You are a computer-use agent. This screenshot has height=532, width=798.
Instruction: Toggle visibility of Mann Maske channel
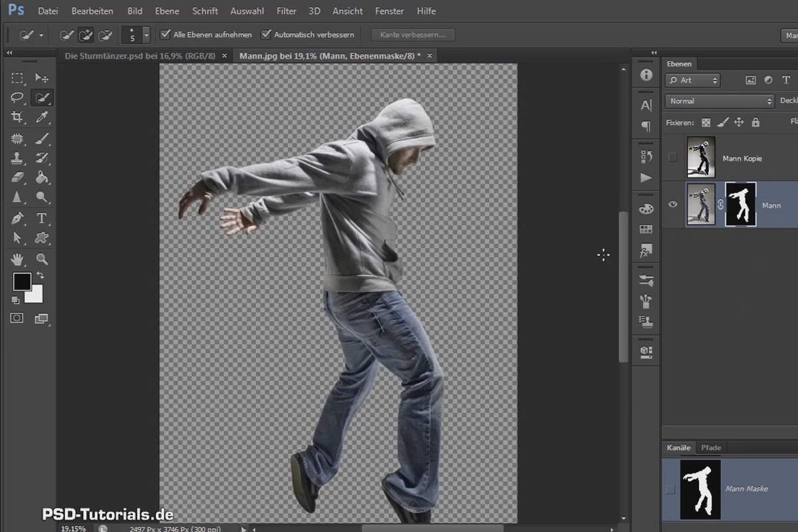pos(670,489)
